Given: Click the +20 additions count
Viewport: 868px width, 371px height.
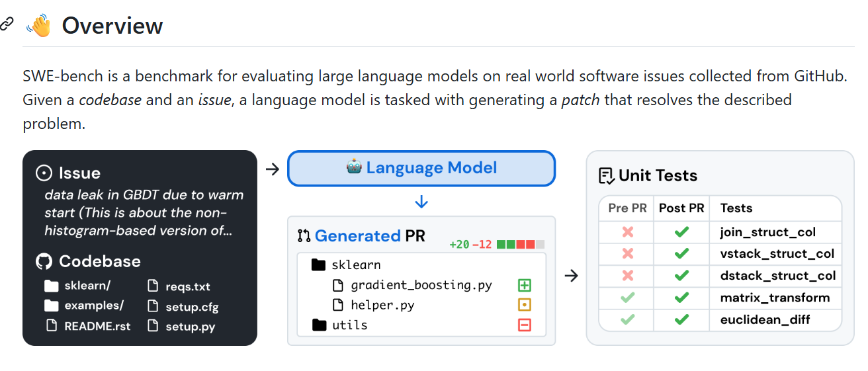Looking at the screenshot, I should click(x=459, y=244).
